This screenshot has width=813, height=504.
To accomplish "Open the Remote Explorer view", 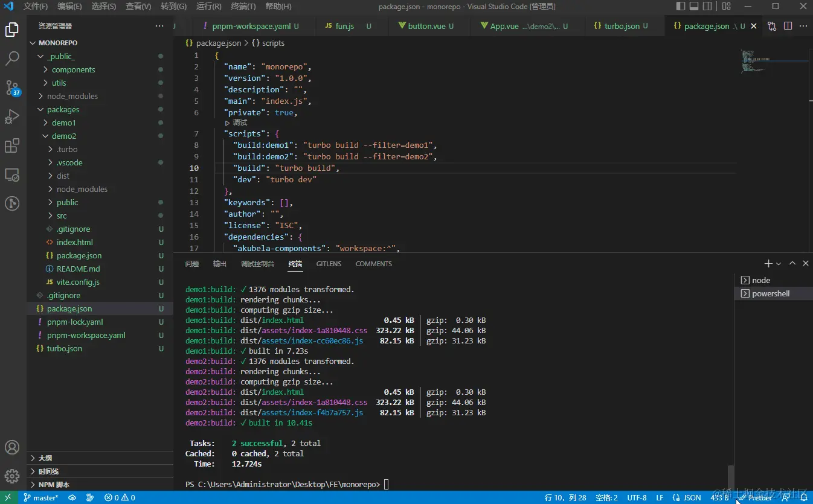I will click(x=12, y=174).
